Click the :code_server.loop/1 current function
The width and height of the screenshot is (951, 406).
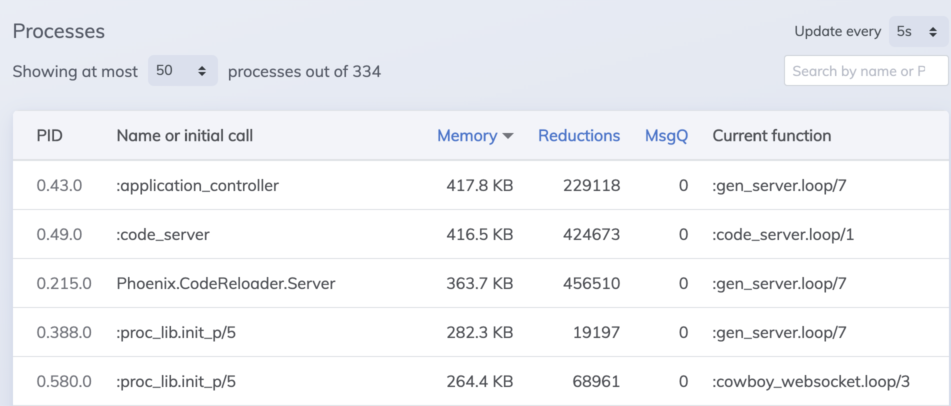(x=783, y=234)
